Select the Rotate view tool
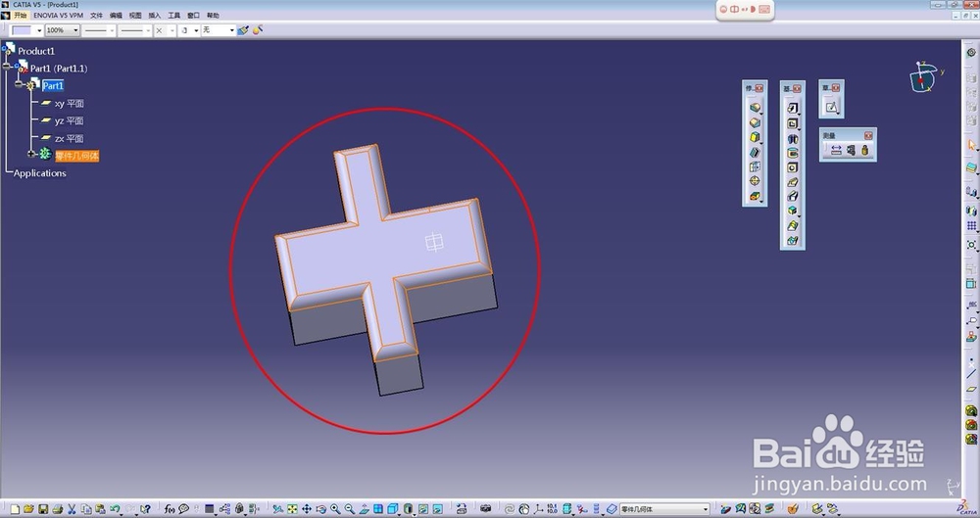980x518 pixels. 320,508
